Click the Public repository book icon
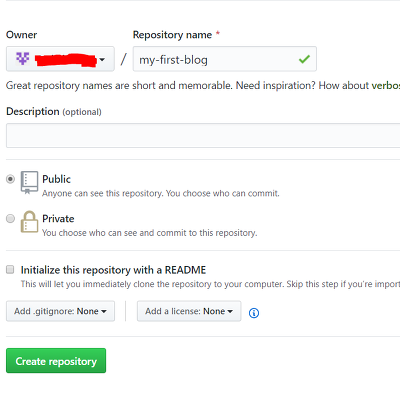The width and height of the screenshot is (400, 398). (x=29, y=182)
